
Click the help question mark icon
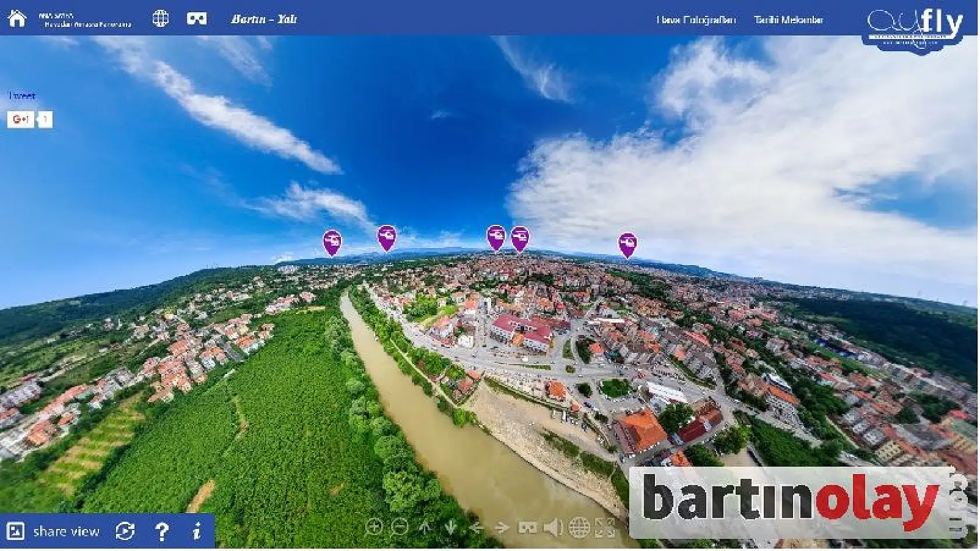(162, 531)
